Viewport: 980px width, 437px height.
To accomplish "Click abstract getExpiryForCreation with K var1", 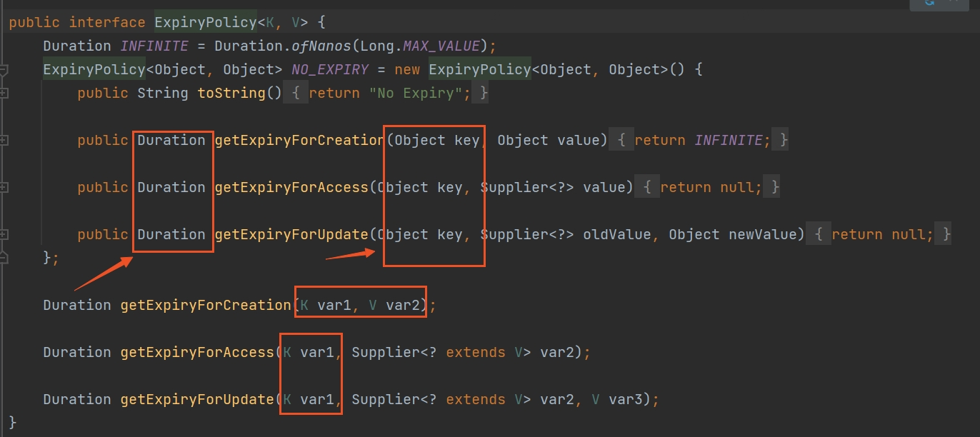I will point(206,306).
